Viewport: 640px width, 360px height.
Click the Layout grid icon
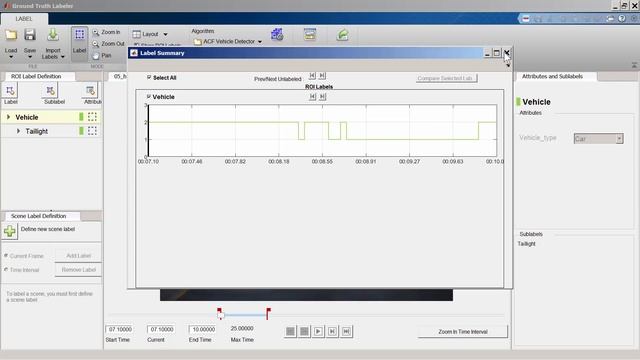coord(136,34)
